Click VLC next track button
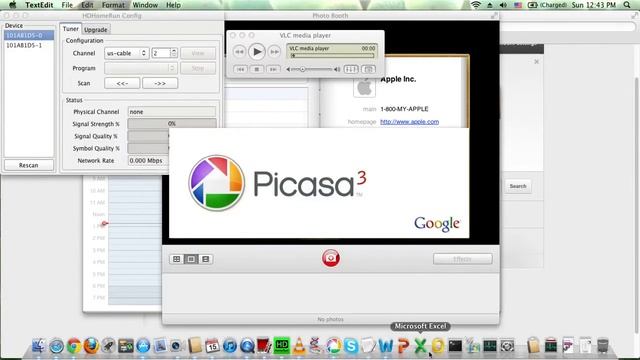 click(273, 69)
